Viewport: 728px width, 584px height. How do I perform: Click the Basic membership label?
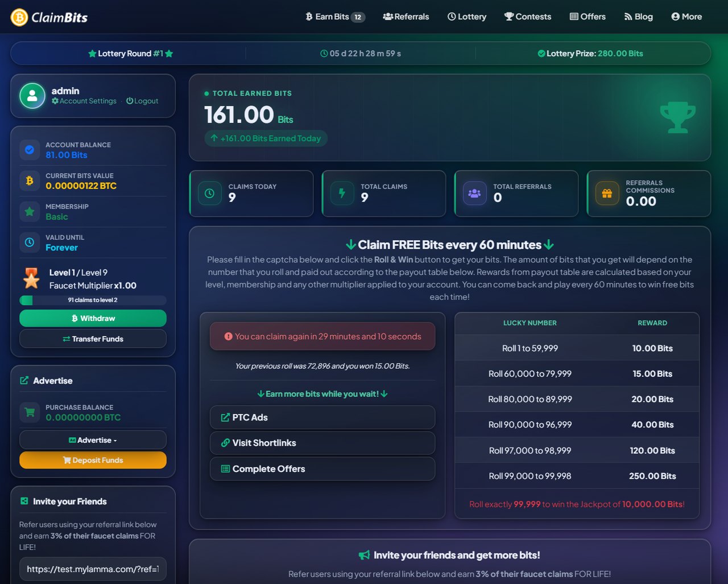pos(57,217)
